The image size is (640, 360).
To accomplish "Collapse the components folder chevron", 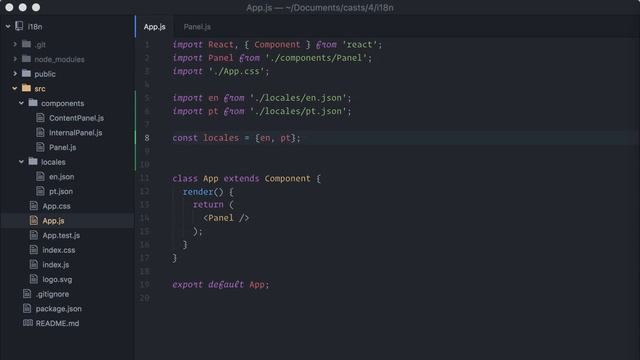I will click(x=21, y=103).
